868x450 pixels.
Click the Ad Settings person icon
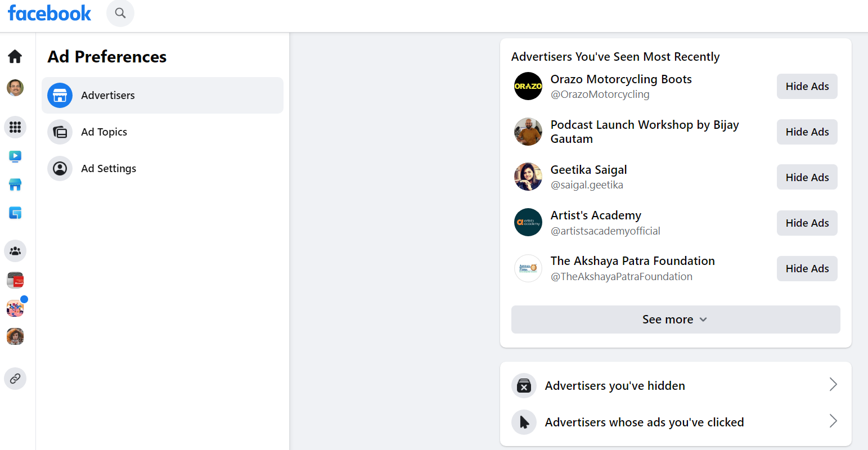[60, 169]
